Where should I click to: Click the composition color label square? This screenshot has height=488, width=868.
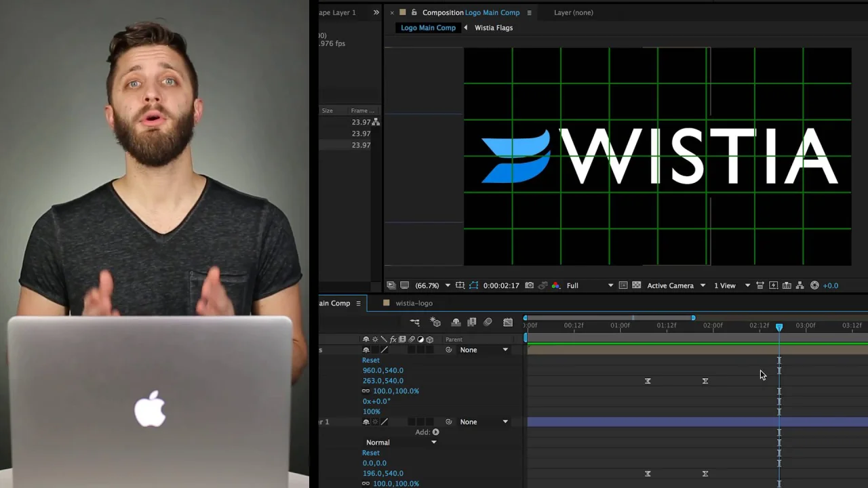click(x=403, y=12)
